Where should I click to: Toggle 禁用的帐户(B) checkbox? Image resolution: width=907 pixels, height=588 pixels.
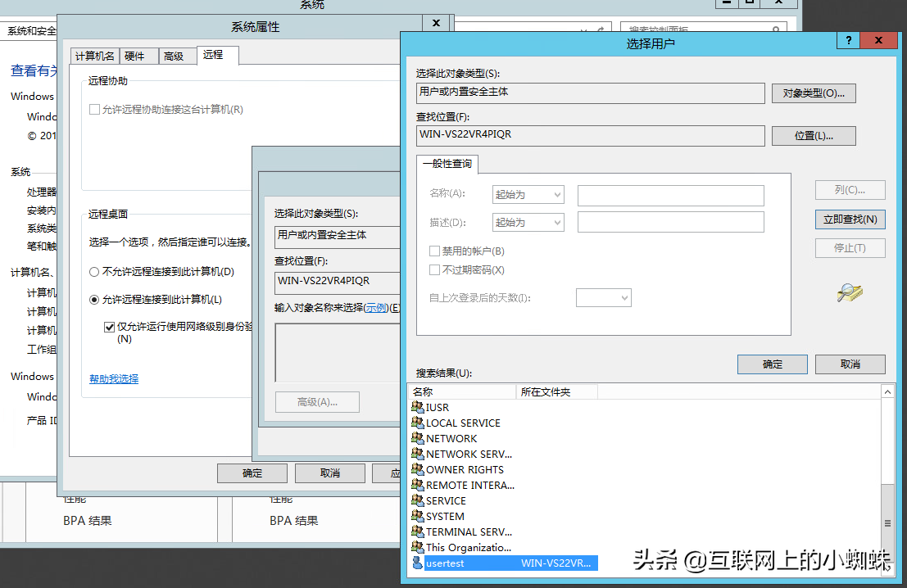pos(434,251)
